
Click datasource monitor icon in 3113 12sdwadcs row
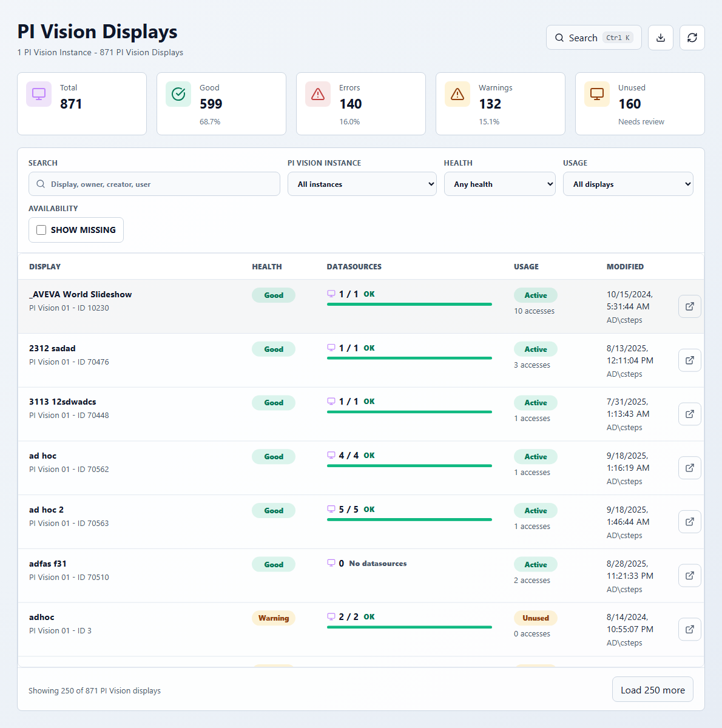[331, 401]
